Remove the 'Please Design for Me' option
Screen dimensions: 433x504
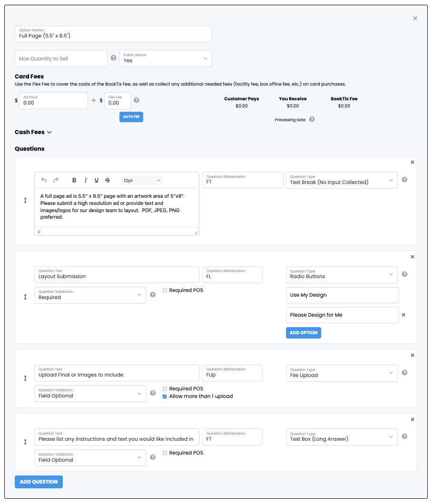[403, 315]
